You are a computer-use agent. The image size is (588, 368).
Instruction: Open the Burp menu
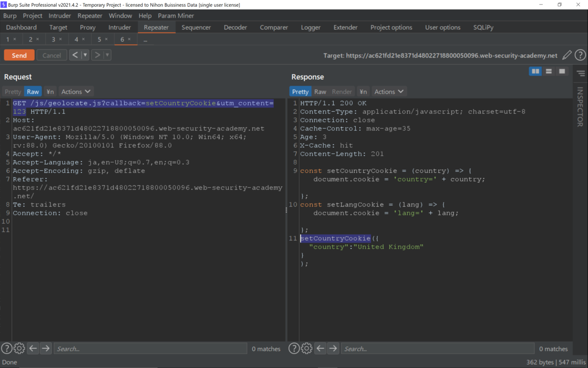[x=10, y=16]
